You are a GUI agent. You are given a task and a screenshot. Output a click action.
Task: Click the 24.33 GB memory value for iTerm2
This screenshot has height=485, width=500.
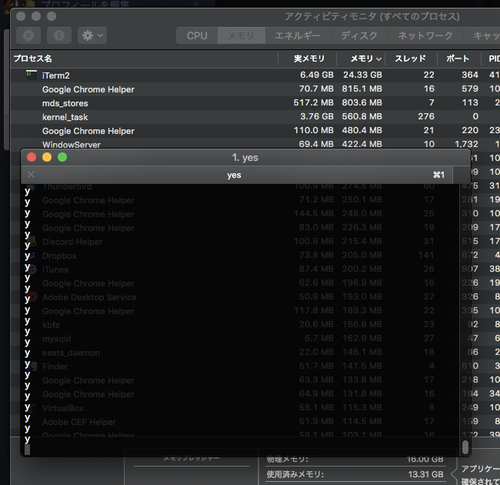click(x=363, y=75)
